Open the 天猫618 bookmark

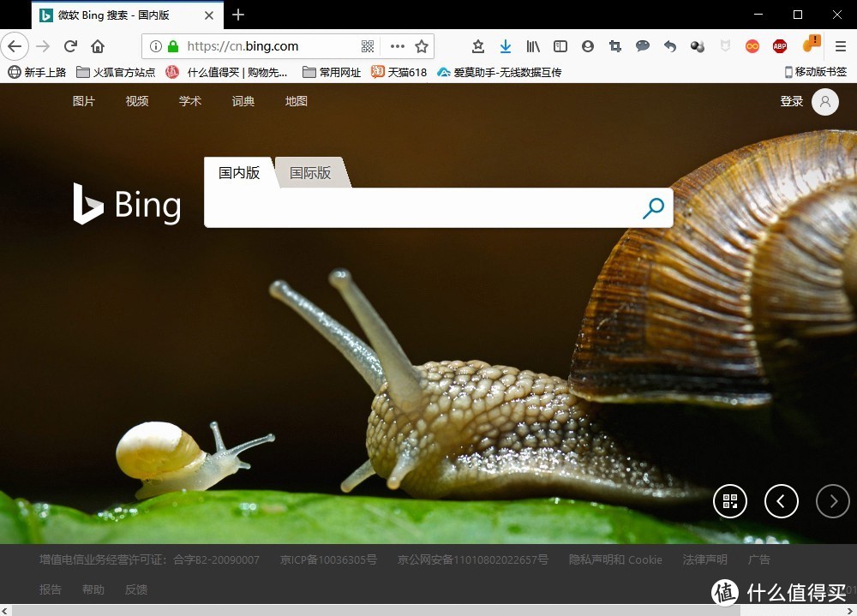pyautogui.click(x=399, y=72)
